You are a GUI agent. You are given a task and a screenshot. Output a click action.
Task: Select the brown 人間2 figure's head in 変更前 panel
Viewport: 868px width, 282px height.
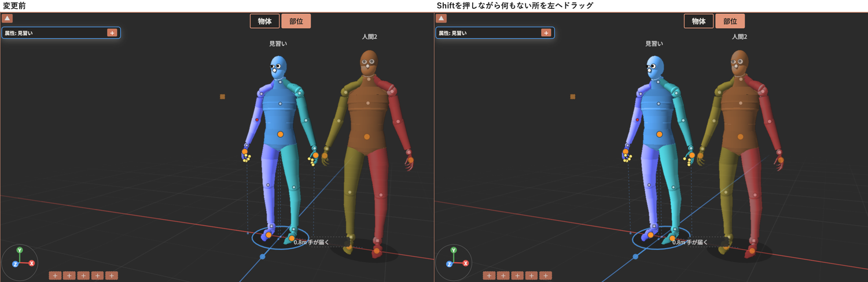coord(368,64)
